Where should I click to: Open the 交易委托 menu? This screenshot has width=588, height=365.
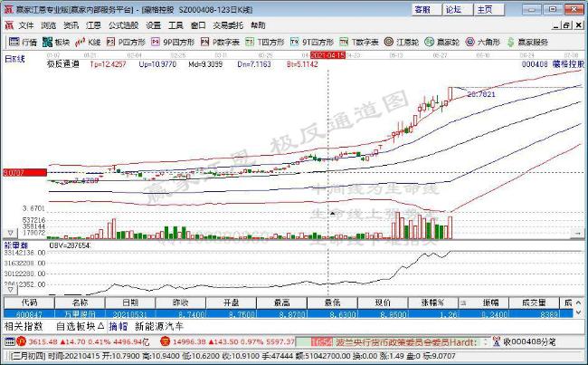pyautogui.click(x=228, y=25)
